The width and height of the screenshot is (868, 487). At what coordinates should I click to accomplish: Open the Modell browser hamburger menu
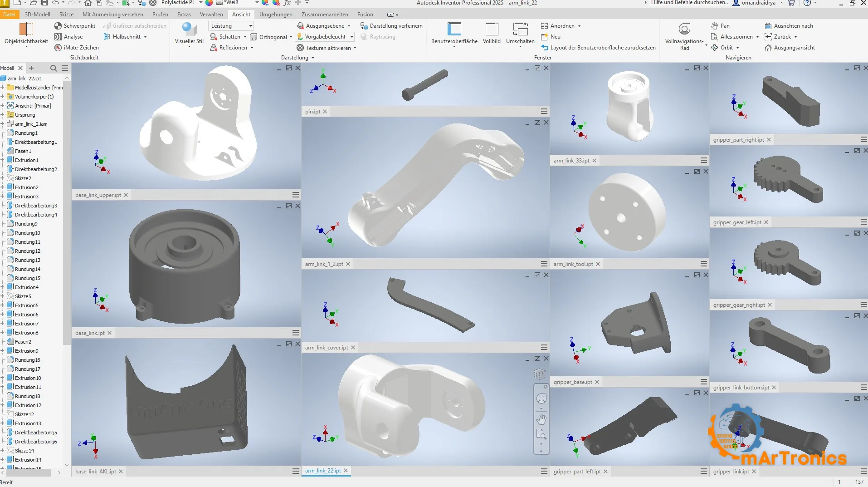(x=65, y=68)
